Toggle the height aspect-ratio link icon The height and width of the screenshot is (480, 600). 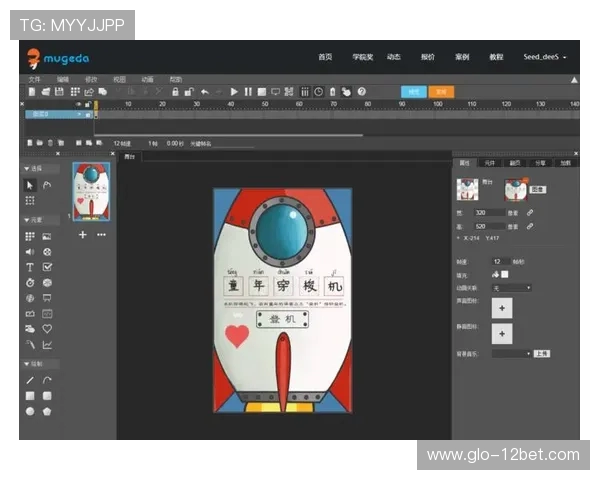pyautogui.click(x=530, y=226)
